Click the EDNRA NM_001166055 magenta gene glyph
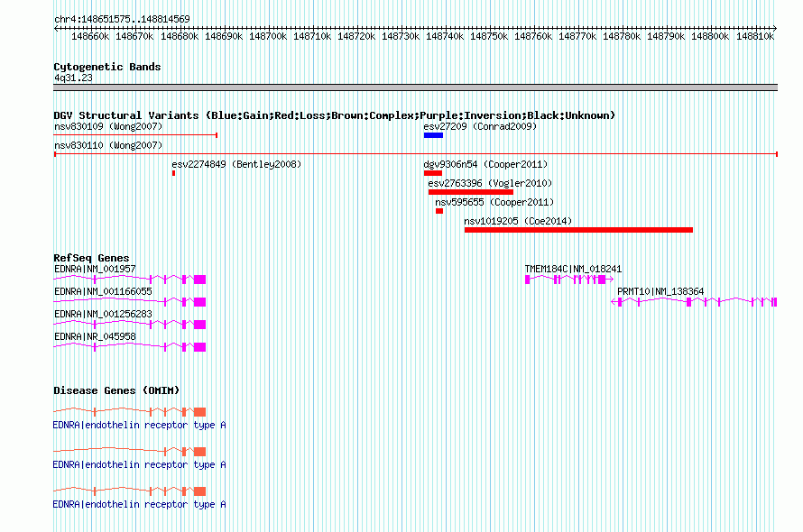Viewport: 803px width, 532px height. [130, 301]
